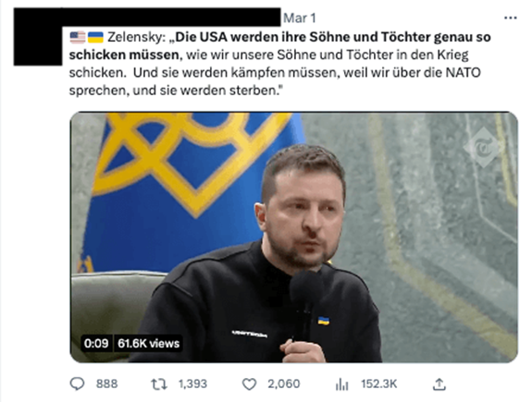Click the 0:09 video duration badge
Screen dimensions: 532x402
pos(96,344)
